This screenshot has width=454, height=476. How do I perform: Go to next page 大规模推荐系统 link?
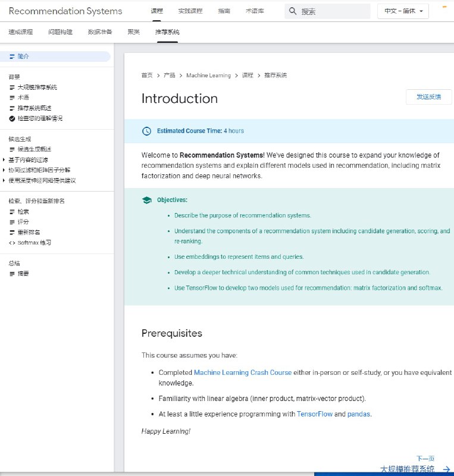point(407,469)
